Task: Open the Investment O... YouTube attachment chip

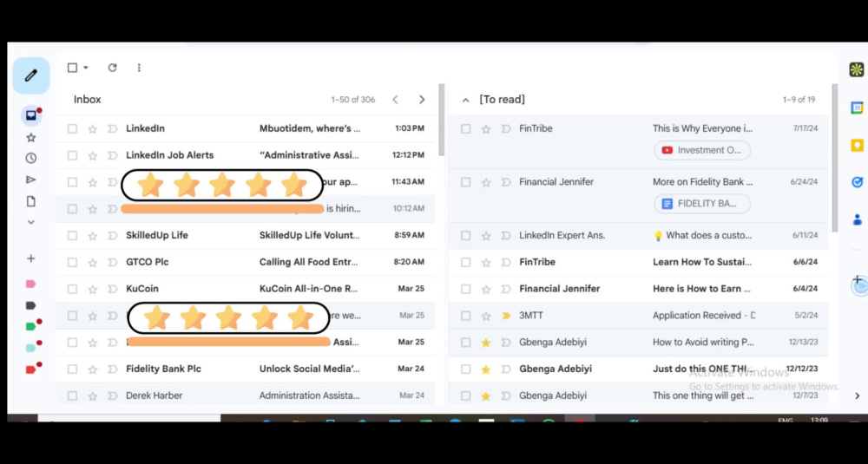Action: [x=702, y=150]
